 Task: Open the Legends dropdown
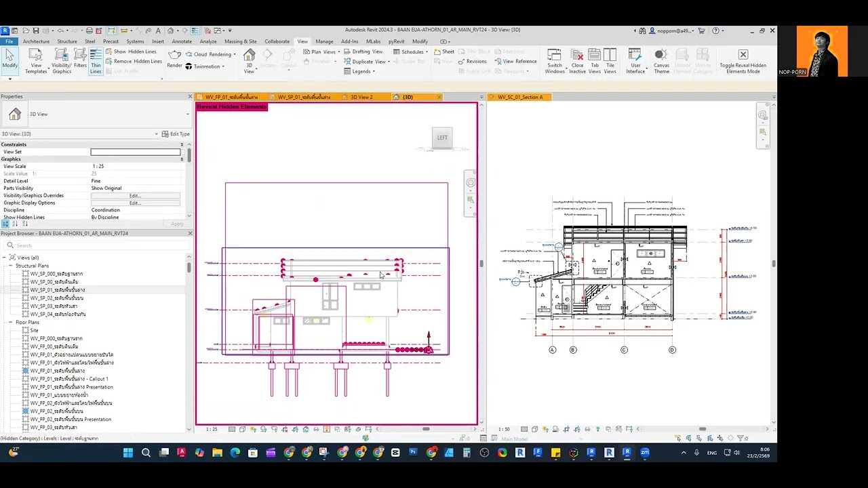click(x=360, y=71)
